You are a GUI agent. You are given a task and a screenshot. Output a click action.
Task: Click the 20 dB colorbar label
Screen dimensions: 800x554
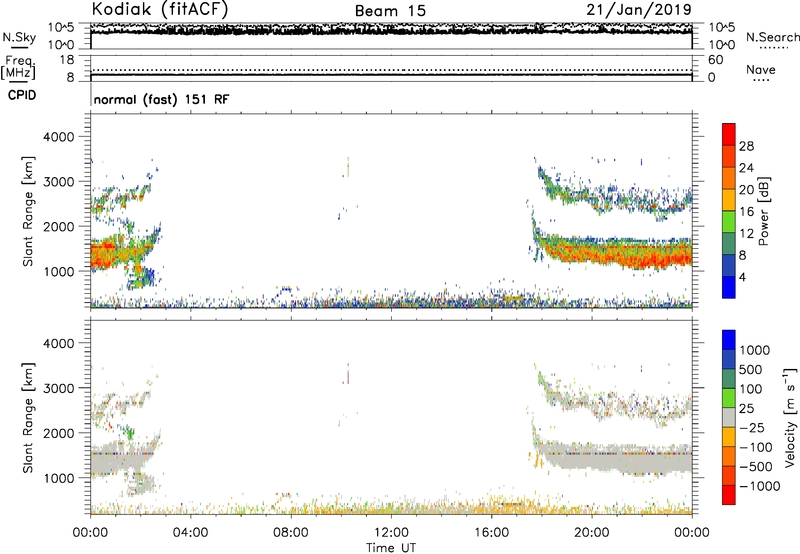746,190
